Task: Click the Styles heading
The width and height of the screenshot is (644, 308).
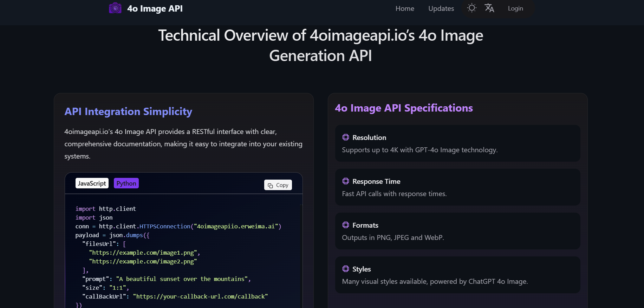Action: 362,269
